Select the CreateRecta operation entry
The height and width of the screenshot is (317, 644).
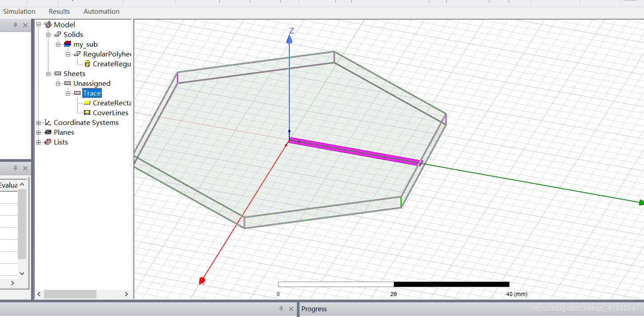(112, 103)
